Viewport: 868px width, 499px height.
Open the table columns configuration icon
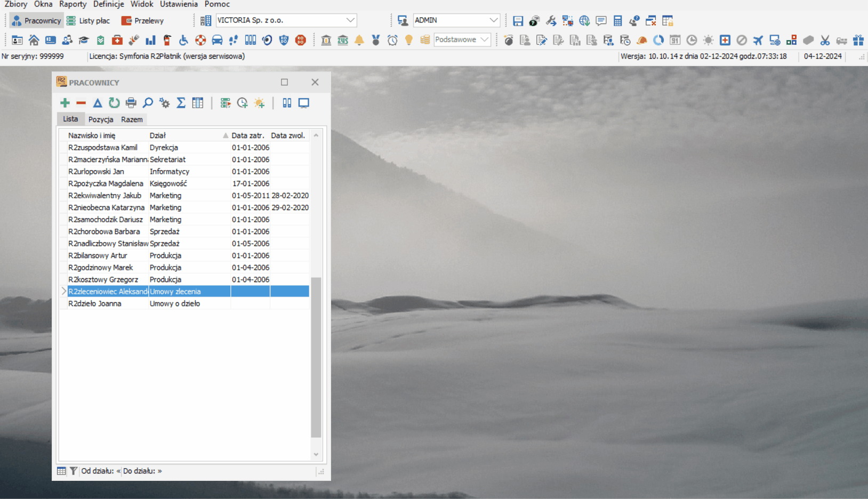pyautogui.click(x=198, y=103)
